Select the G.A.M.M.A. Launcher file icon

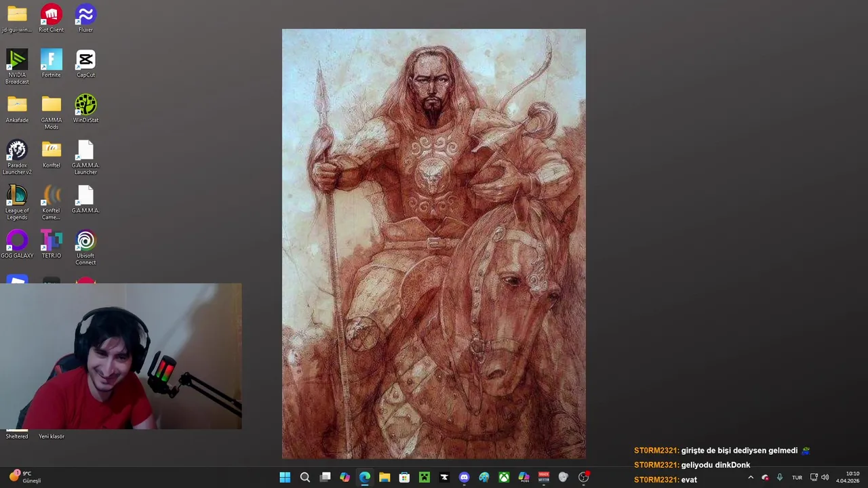click(x=85, y=157)
